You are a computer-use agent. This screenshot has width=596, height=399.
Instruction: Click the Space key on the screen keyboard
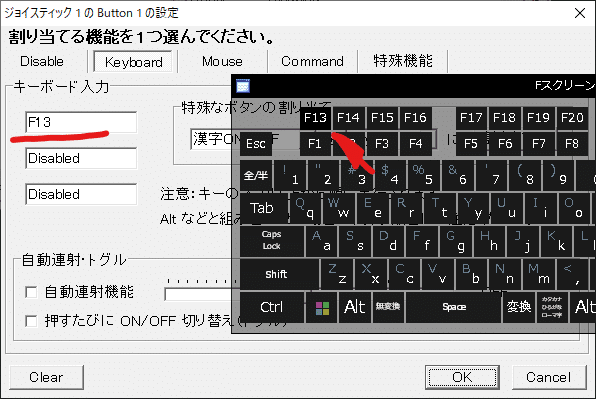pyautogui.click(x=453, y=307)
